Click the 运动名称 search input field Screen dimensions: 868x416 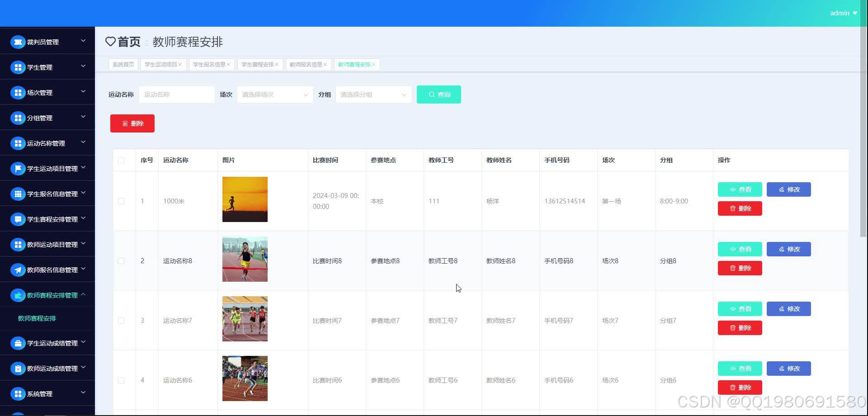176,95
